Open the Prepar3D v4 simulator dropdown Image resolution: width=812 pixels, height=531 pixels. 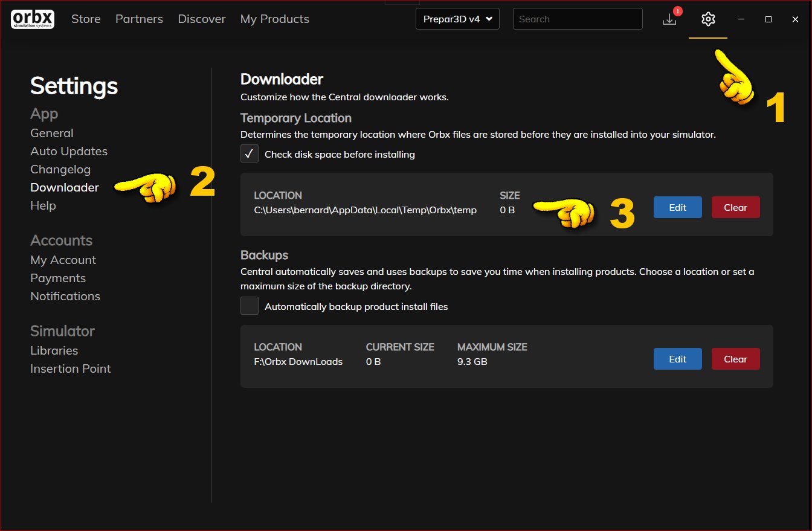(457, 19)
